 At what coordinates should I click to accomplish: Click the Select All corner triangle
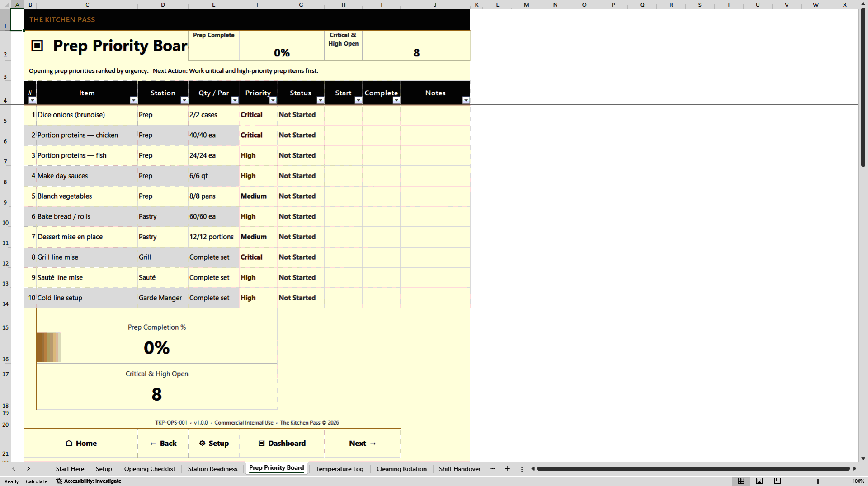(x=5, y=5)
